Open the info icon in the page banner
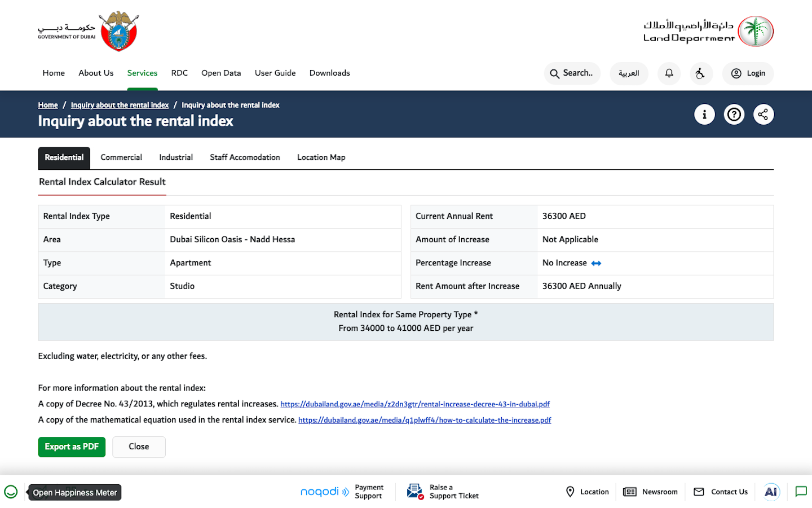 pos(704,114)
